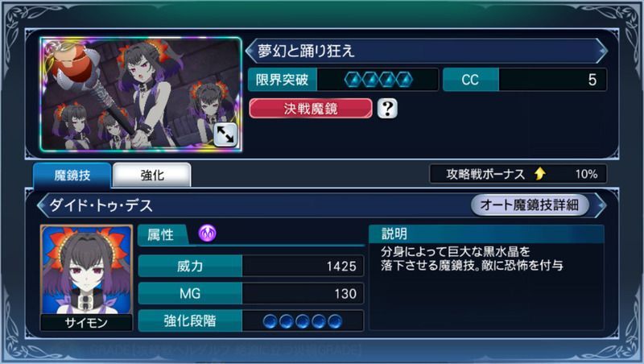Click the right arrow of the title banner
644x364 pixels.
[x=602, y=51]
